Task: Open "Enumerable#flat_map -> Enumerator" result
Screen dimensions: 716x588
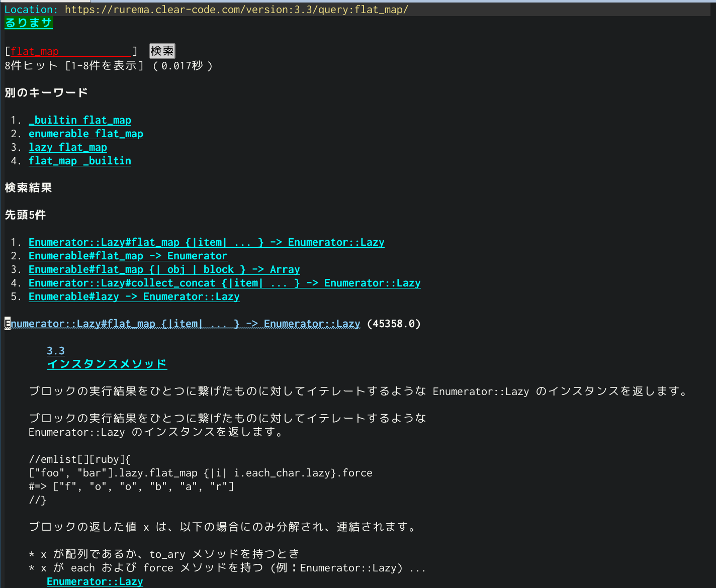Action: coord(128,256)
